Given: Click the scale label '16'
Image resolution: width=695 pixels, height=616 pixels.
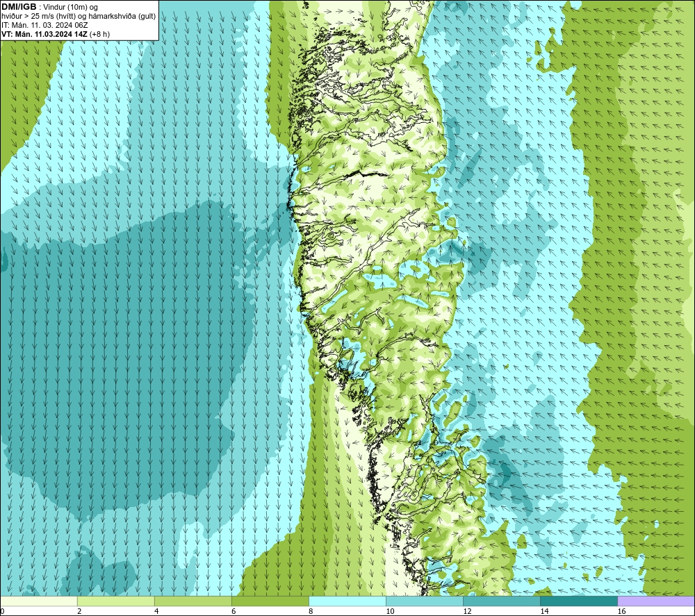Looking at the screenshot, I should click(x=621, y=611).
